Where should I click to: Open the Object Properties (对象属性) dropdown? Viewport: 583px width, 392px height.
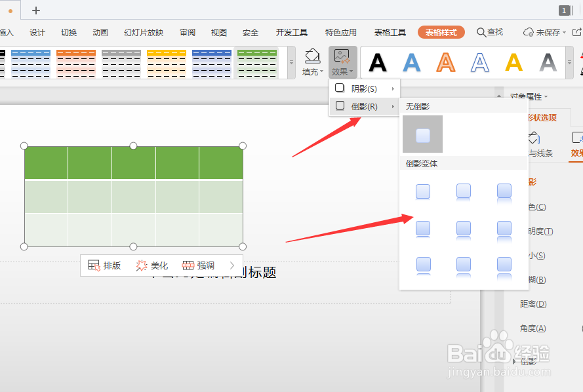click(529, 96)
